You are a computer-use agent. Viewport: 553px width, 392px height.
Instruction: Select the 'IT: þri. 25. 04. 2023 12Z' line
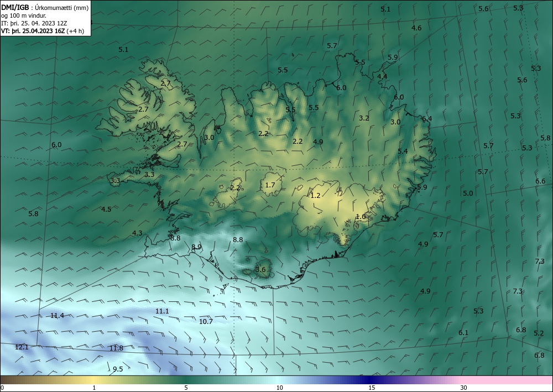click(x=34, y=23)
